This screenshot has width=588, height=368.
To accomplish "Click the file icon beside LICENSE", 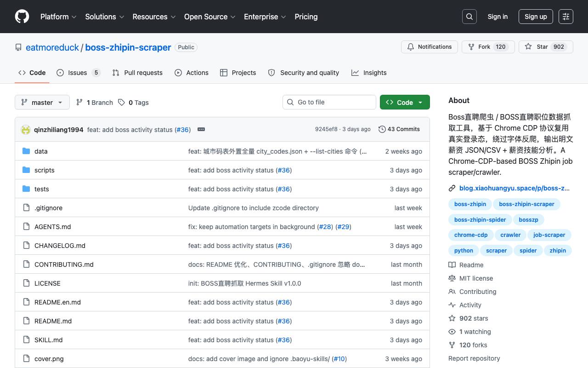I will pyautogui.click(x=26, y=283).
